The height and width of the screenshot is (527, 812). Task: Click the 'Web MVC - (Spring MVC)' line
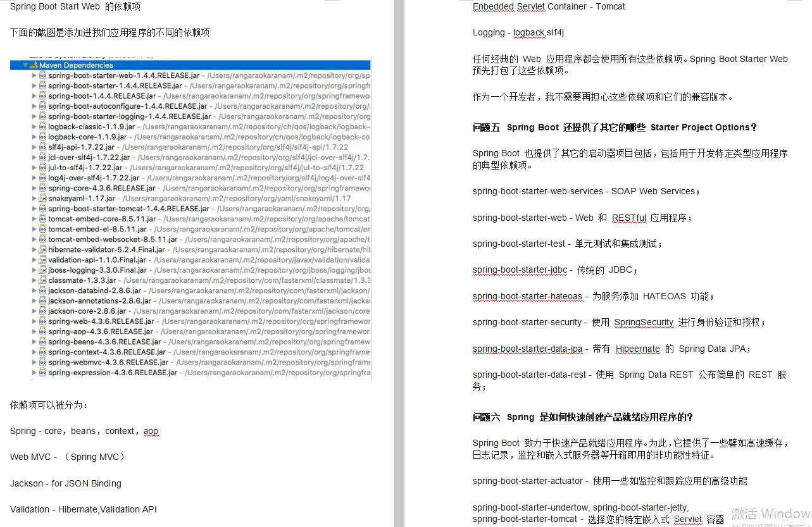[68, 457]
